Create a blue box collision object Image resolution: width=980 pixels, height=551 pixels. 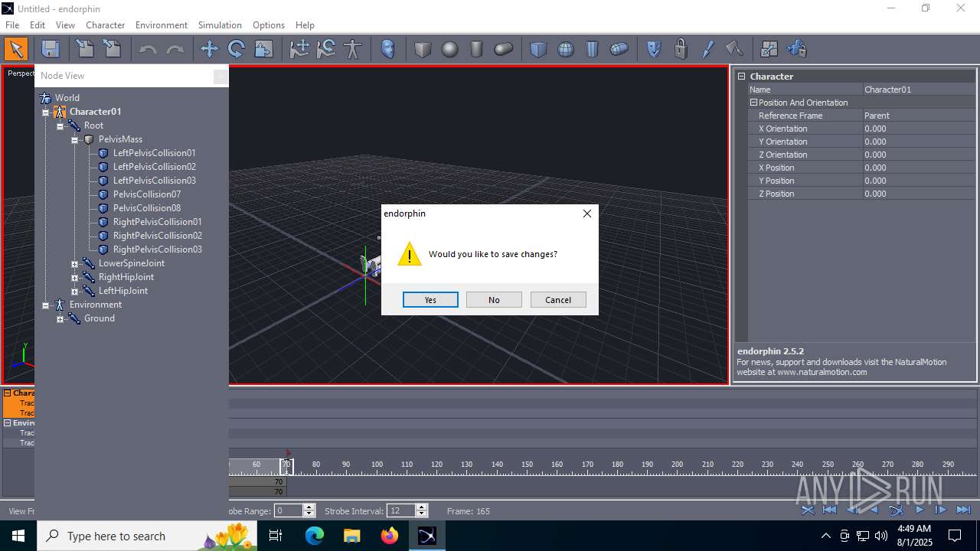coord(539,50)
